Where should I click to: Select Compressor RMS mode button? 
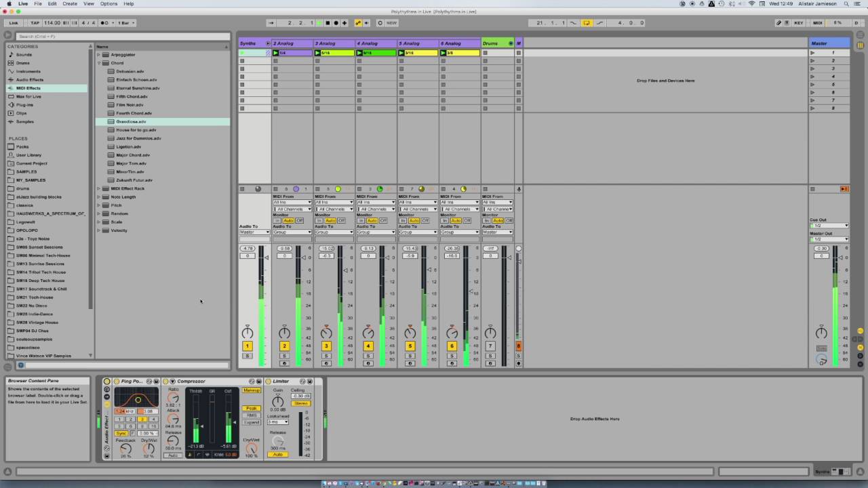point(251,415)
